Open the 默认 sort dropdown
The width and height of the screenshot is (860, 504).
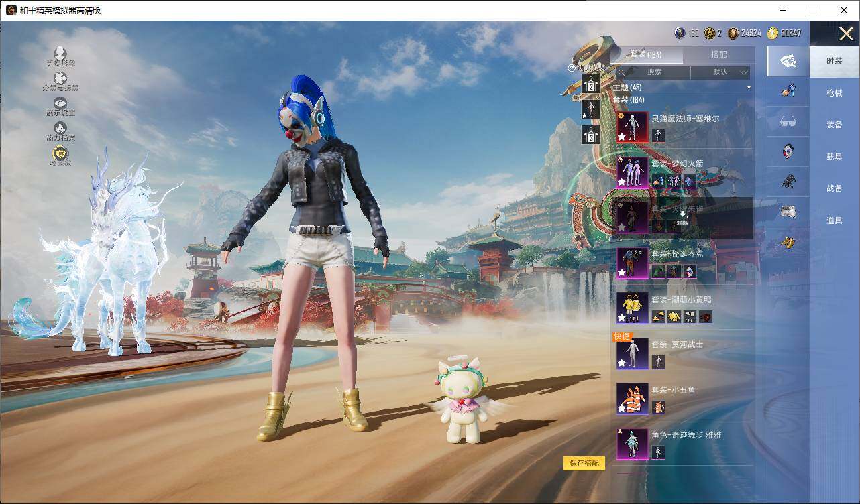coord(720,72)
